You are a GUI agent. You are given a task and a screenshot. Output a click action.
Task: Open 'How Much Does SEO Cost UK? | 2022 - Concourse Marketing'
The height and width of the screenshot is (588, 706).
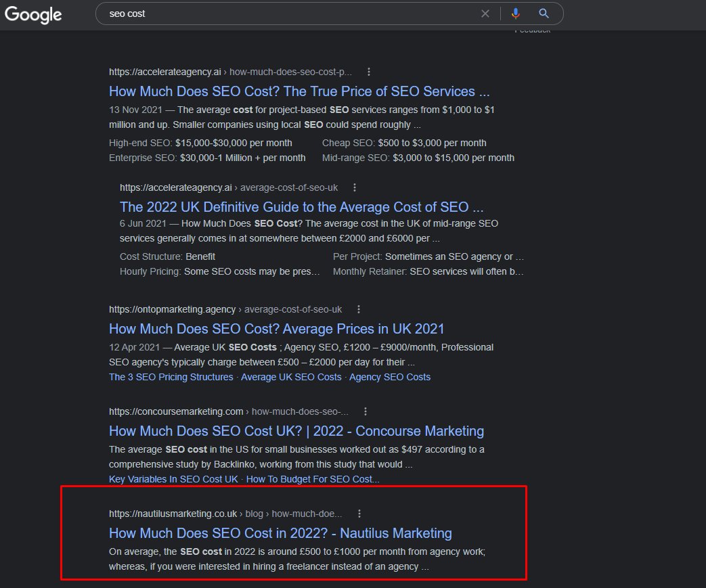296,431
